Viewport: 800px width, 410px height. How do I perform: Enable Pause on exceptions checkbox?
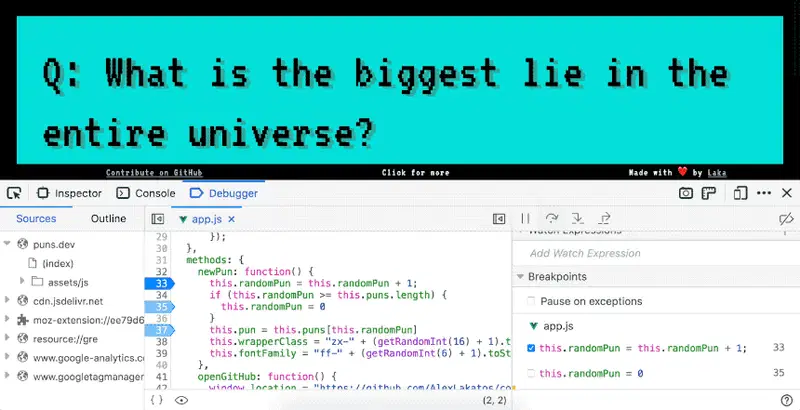(x=531, y=301)
